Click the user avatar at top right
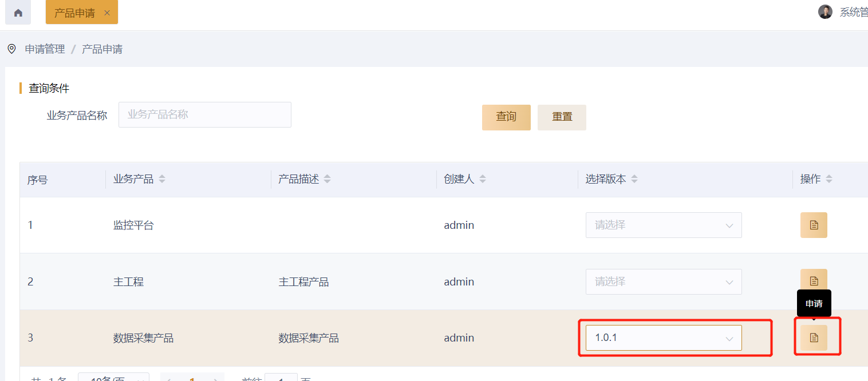The width and height of the screenshot is (868, 381). pos(825,12)
